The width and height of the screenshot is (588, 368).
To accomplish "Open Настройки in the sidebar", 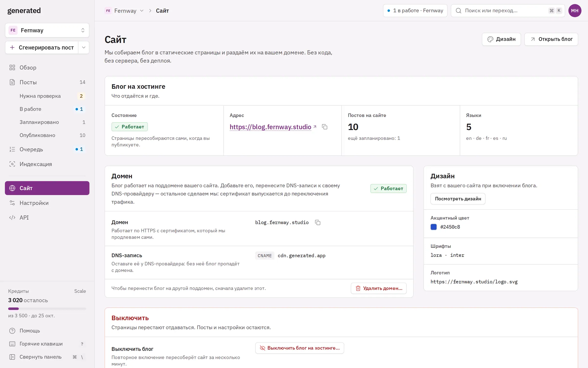I will 47,203.
